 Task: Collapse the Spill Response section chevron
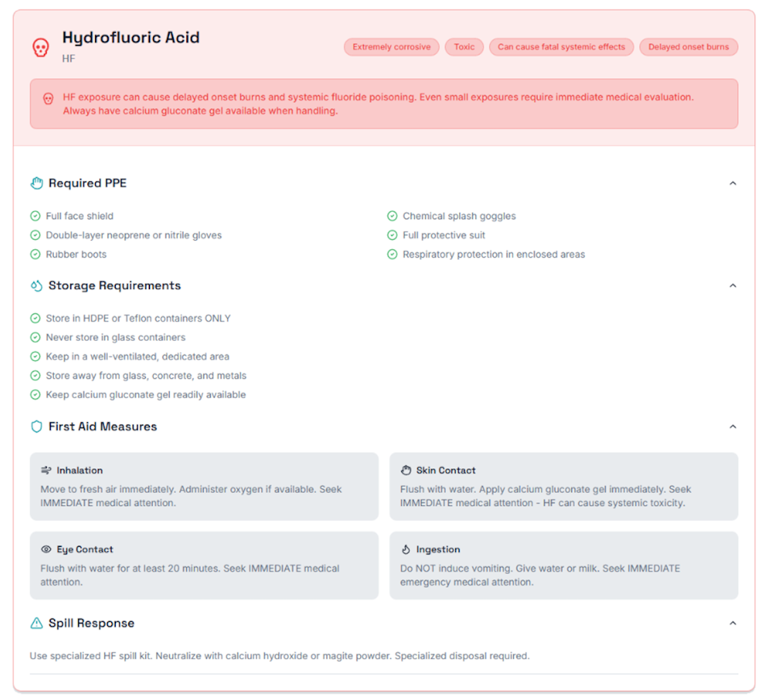pos(733,623)
